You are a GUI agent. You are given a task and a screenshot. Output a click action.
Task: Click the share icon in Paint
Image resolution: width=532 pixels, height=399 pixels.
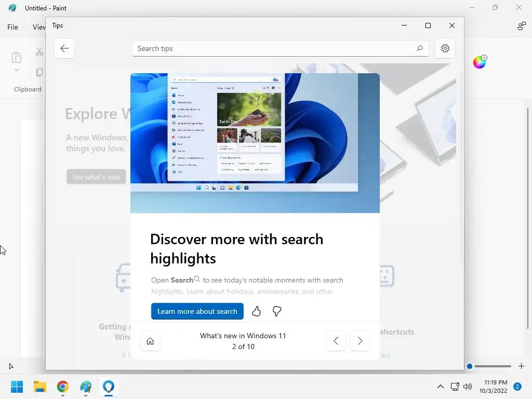pos(521,26)
